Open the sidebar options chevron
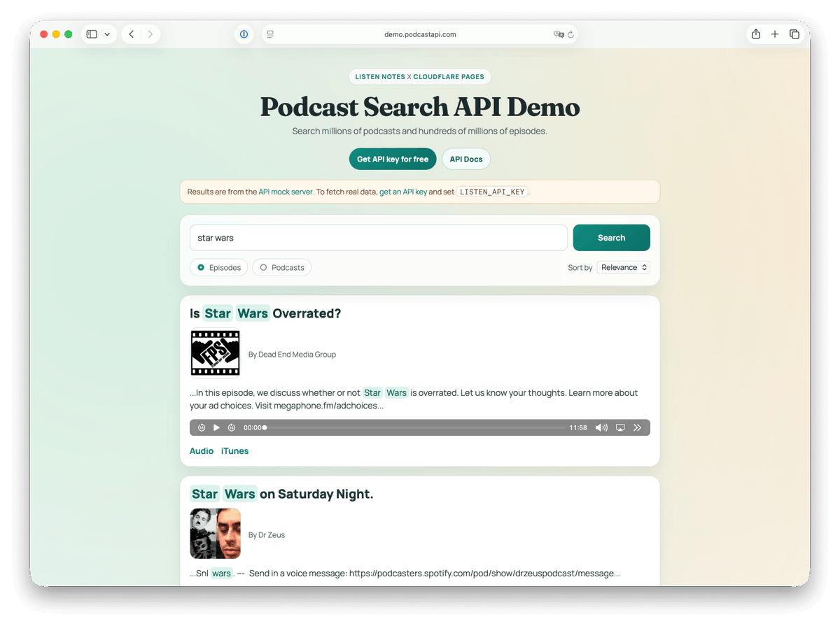This screenshot has height=626, width=840. pyautogui.click(x=108, y=34)
